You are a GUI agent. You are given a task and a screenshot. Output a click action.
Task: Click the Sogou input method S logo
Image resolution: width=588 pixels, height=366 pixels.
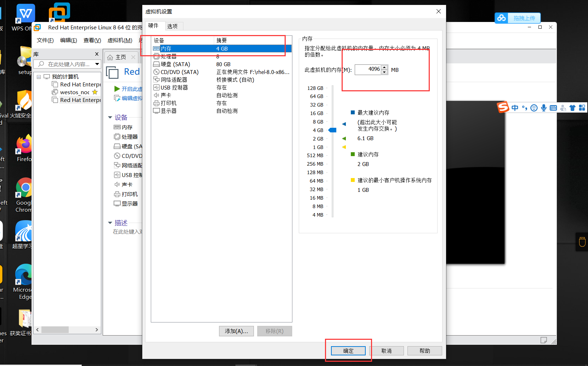[x=503, y=107]
